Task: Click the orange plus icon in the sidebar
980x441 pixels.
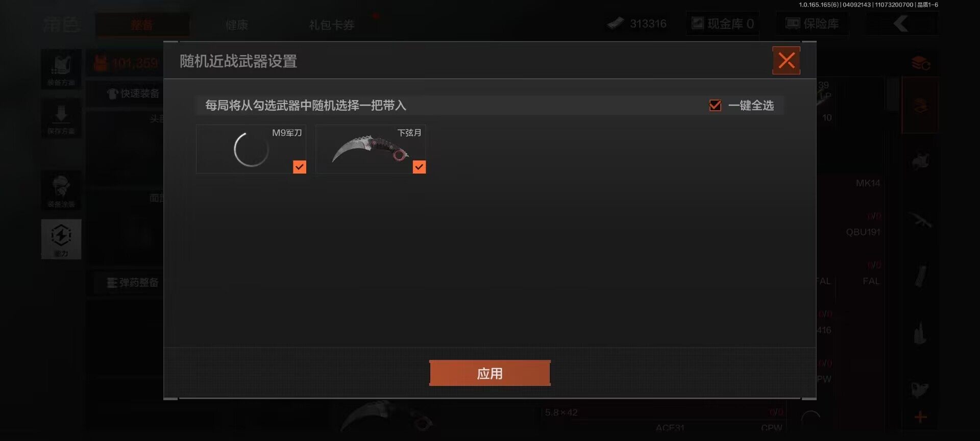Action: click(920, 417)
